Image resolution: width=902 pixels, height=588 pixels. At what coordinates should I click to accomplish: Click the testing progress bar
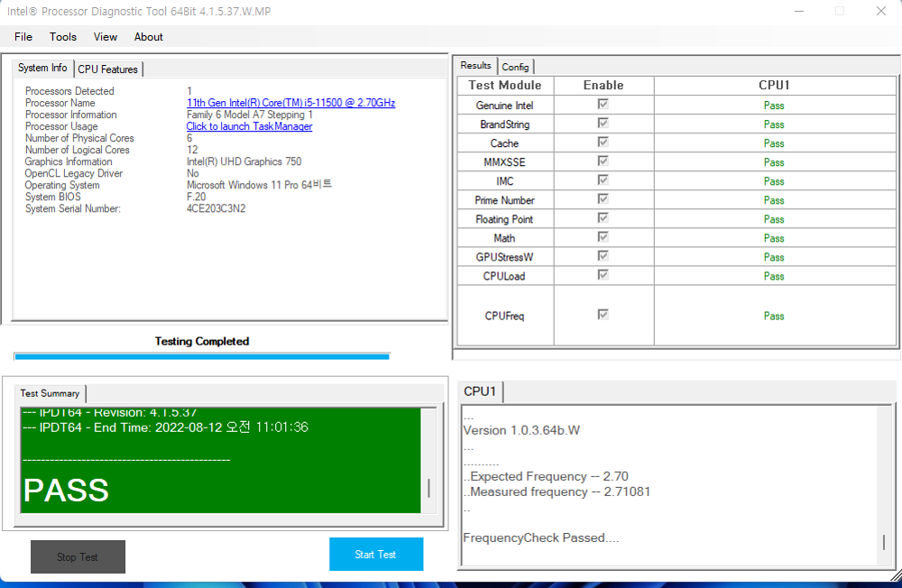point(202,357)
